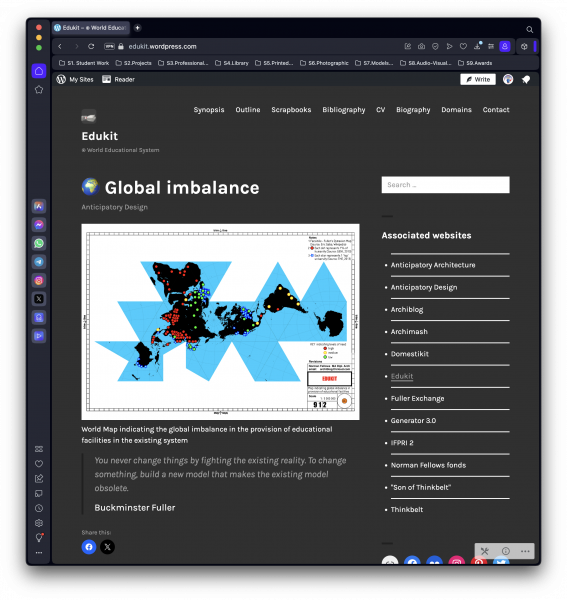Reload the page with refresh icon
567x600 pixels.
point(91,46)
